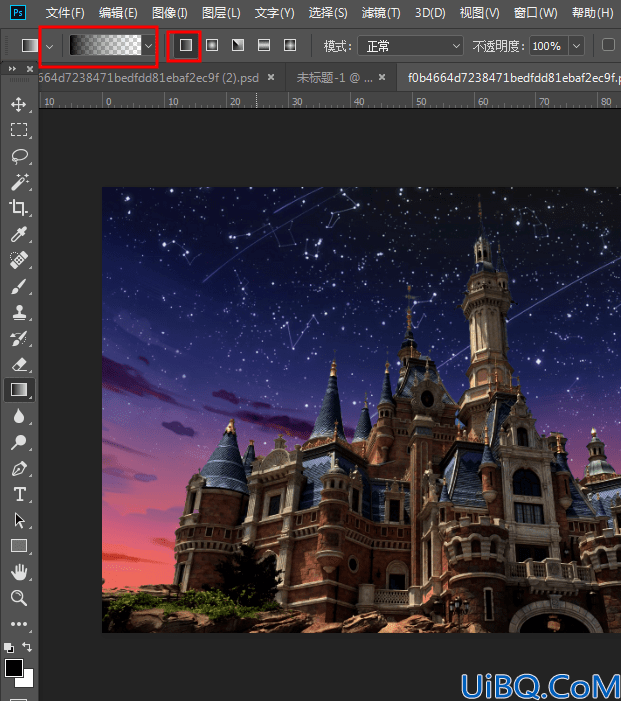Select the Move tool
The width and height of the screenshot is (621, 701).
(18, 104)
